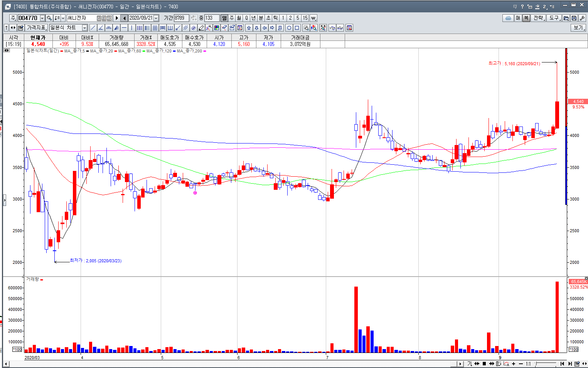Click the 5 interval button
This screenshot has height=368, width=588.
298,18
